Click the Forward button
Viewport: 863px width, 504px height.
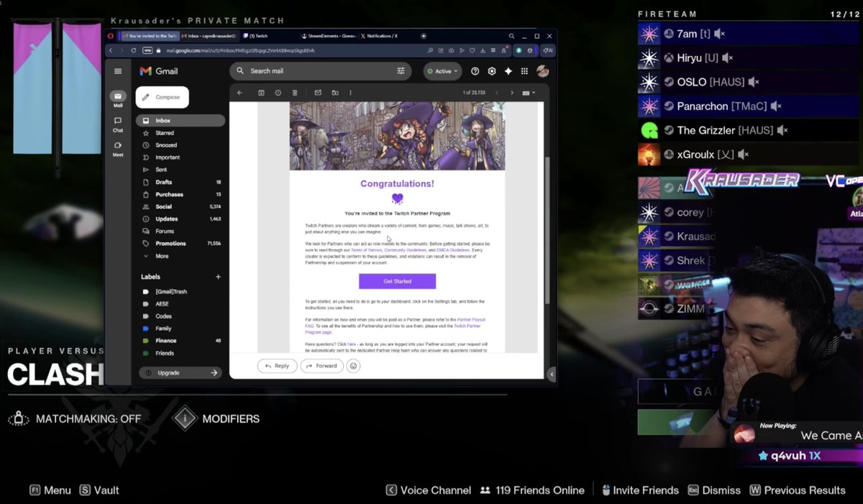(321, 366)
